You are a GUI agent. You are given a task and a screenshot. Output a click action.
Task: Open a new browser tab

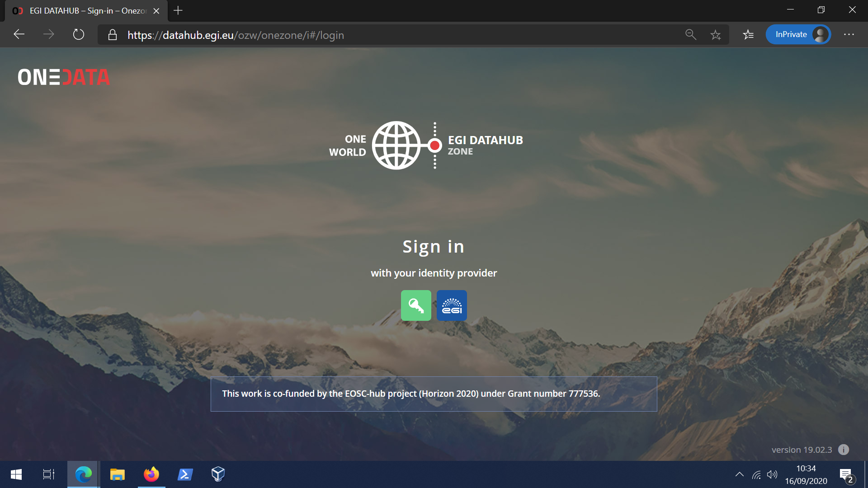tap(178, 11)
